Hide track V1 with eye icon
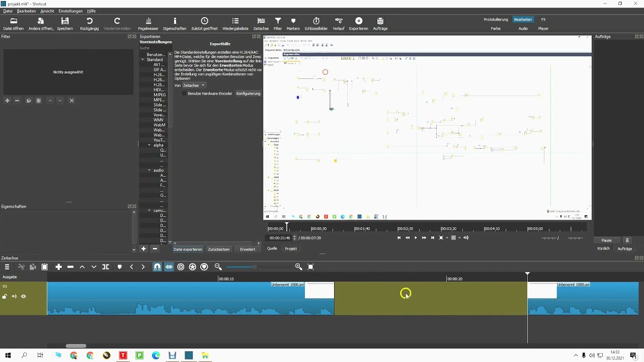The height and width of the screenshot is (362, 644). (23, 297)
